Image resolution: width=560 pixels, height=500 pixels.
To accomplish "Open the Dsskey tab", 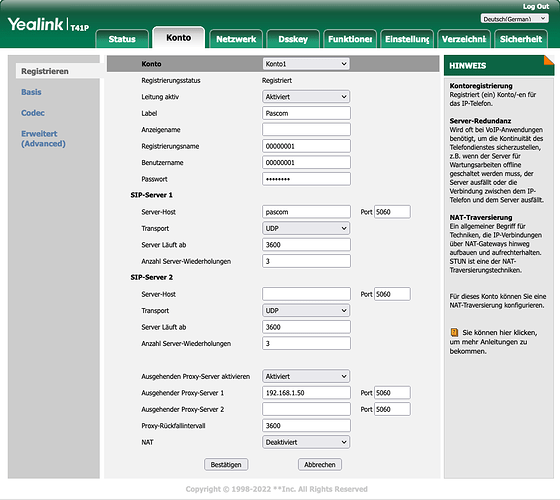I will [x=293, y=39].
